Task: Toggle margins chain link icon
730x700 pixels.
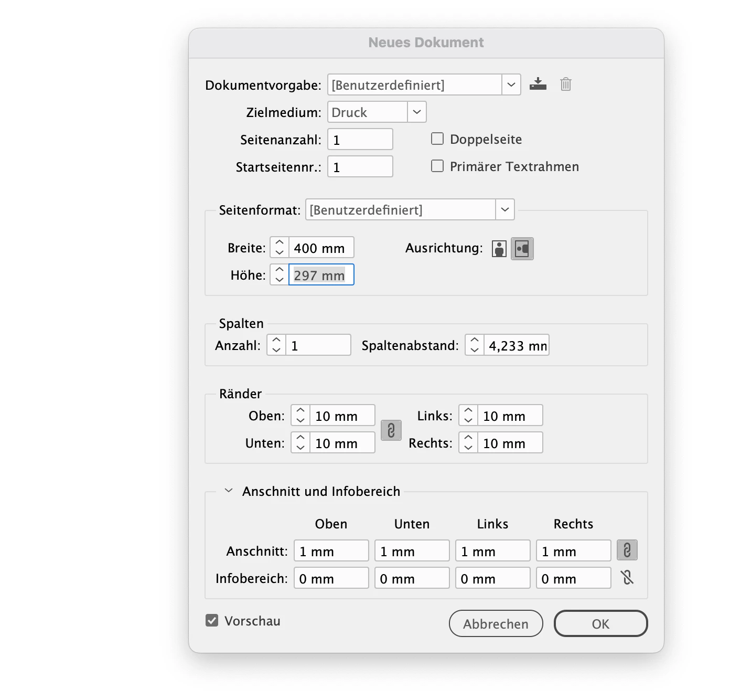Action: (x=391, y=430)
